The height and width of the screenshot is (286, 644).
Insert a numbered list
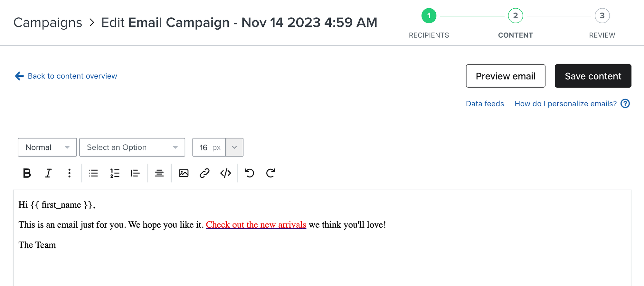[x=115, y=173]
